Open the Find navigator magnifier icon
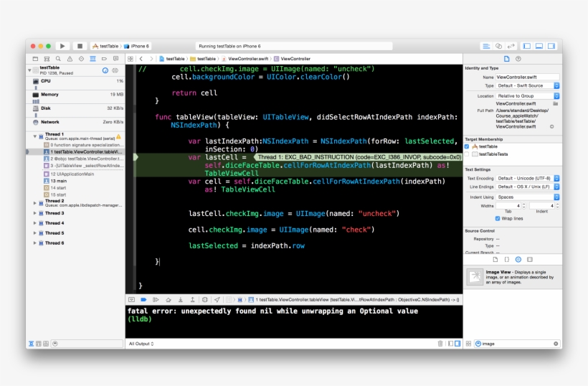Viewport: 588px width, 386px height. (x=58, y=59)
